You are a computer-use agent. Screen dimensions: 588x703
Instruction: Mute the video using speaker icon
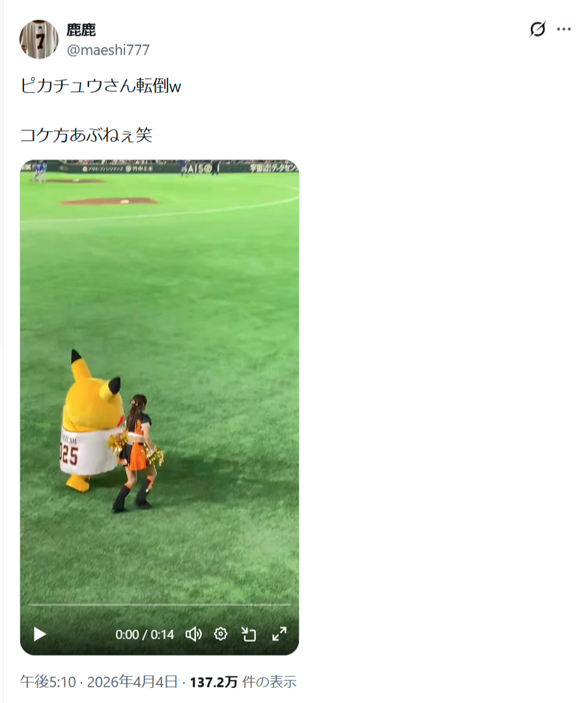click(193, 634)
